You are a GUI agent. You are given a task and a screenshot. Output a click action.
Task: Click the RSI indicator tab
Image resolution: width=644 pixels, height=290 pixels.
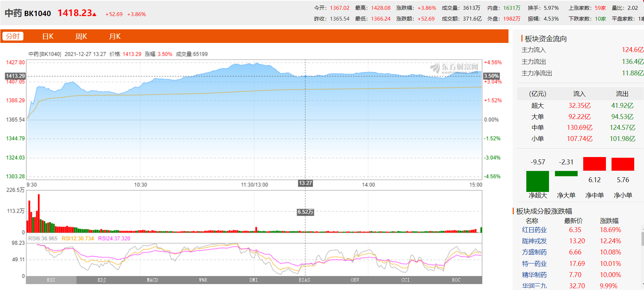click(x=51, y=280)
